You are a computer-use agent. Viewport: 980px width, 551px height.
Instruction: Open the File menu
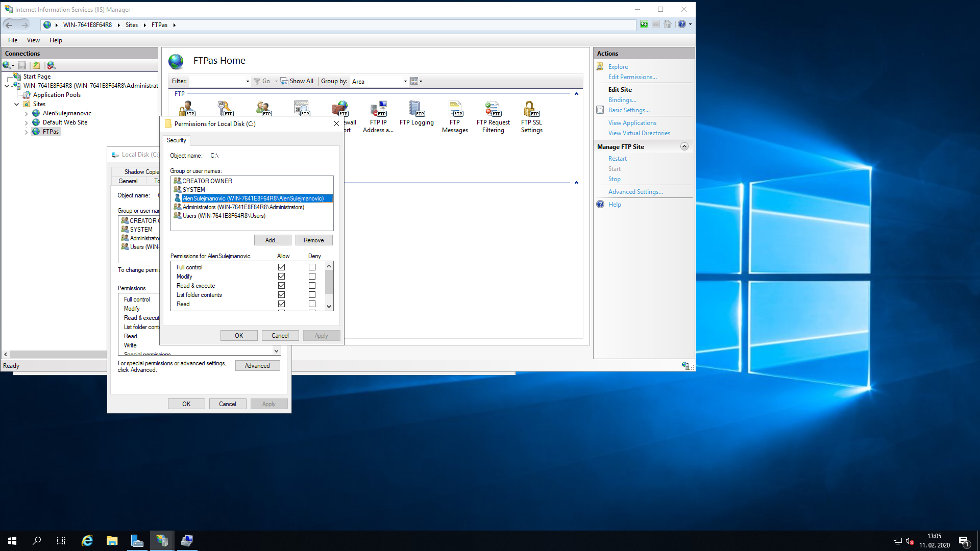pyautogui.click(x=13, y=40)
